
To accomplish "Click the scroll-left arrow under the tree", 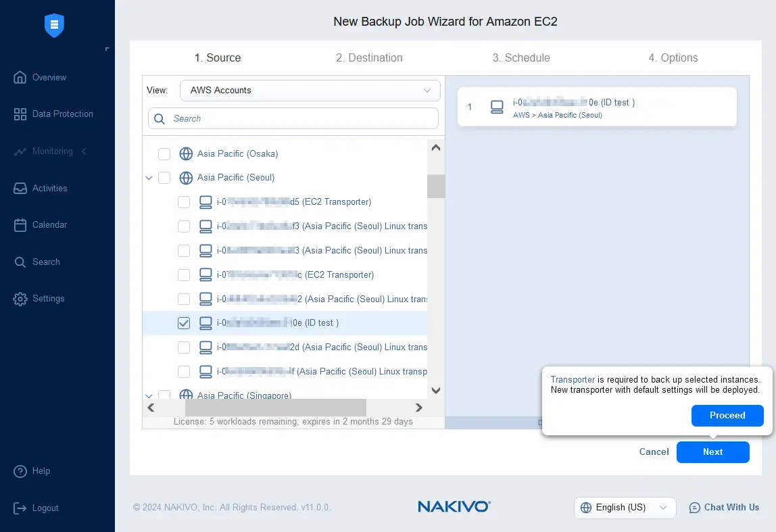I will point(151,408).
